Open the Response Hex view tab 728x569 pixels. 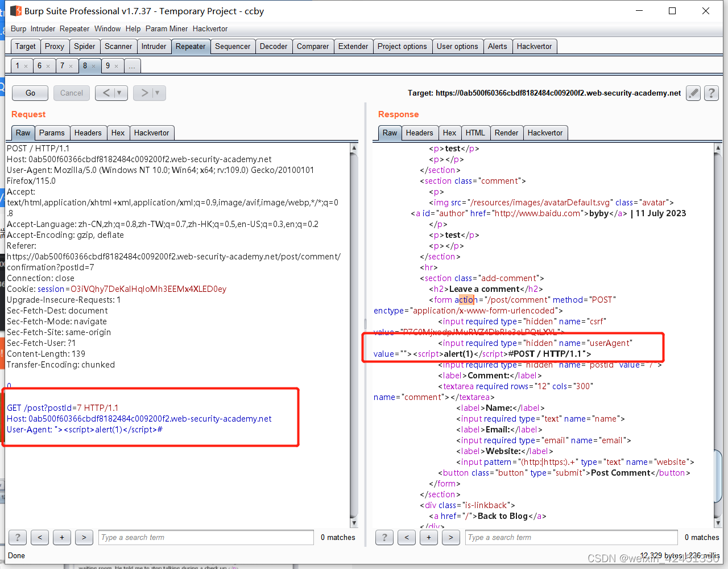coord(449,133)
